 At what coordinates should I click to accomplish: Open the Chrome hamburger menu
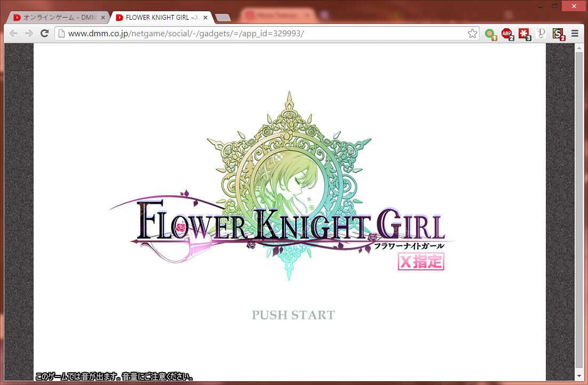tap(575, 34)
